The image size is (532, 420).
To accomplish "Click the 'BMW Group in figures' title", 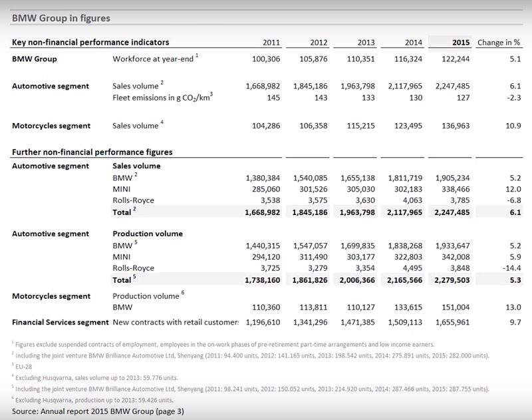I will 61,18.
